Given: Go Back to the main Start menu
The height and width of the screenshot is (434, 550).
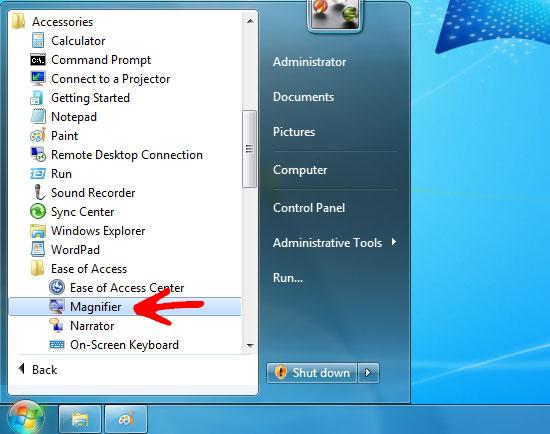Looking at the screenshot, I should click(38, 369).
